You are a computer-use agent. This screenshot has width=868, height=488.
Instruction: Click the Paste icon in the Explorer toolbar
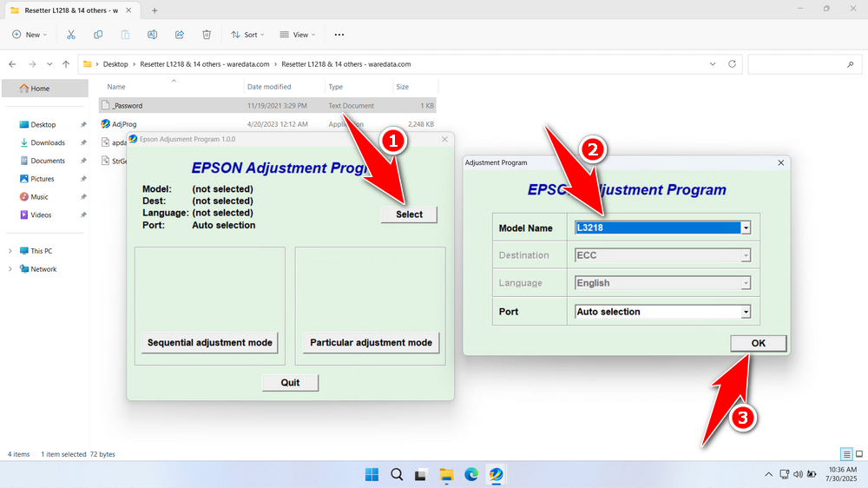[x=125, y=35]
